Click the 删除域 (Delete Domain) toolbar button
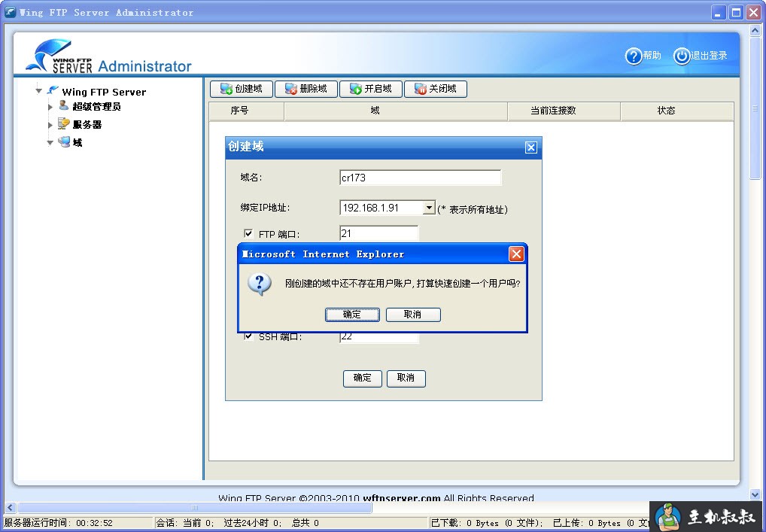Image resolution: width=766 pixels, height=532 pixels. 306,89
